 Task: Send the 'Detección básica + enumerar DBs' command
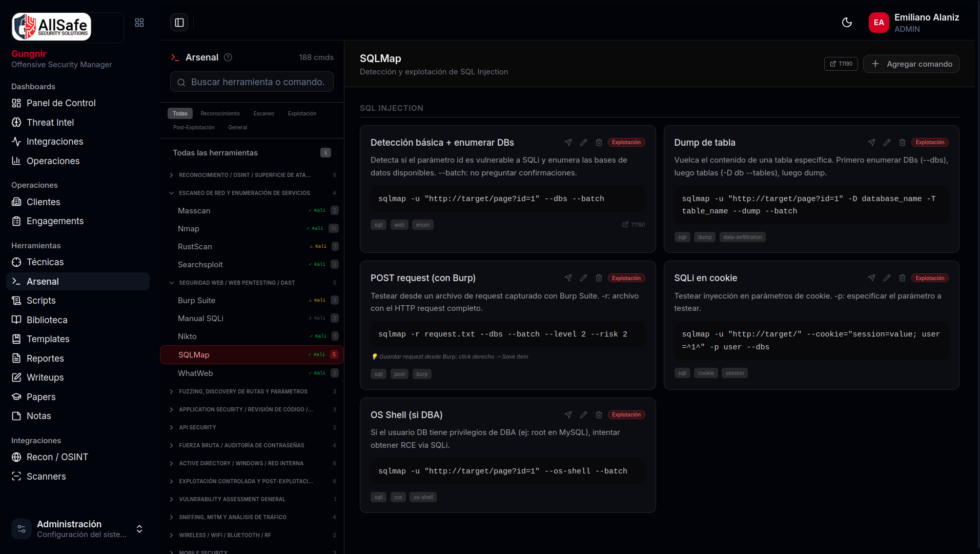click(x=568, y=142)
